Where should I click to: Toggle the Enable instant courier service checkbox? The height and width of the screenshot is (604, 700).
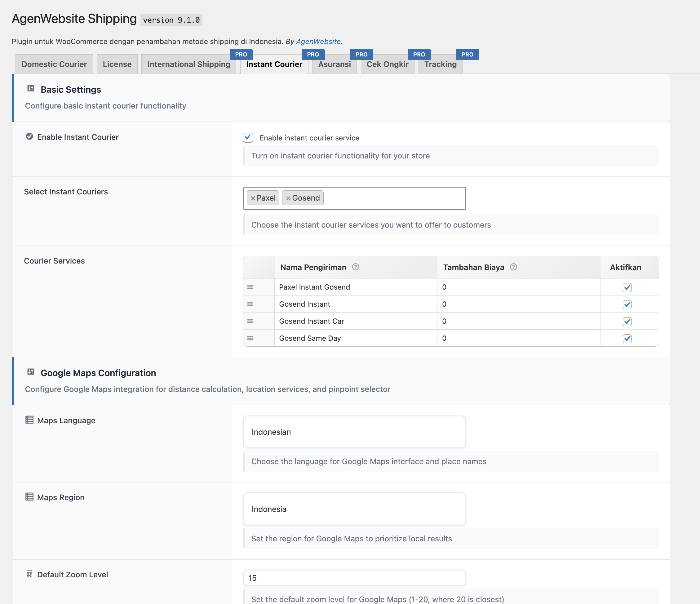coord(248,137)
